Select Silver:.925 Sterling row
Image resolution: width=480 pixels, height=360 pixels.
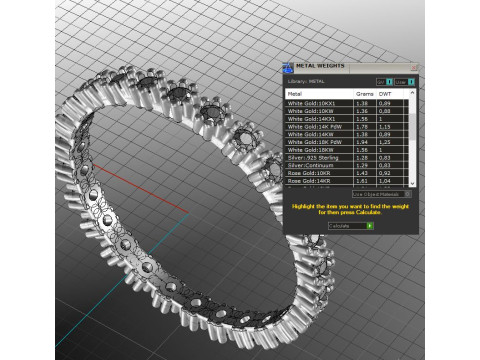[347, 158]
